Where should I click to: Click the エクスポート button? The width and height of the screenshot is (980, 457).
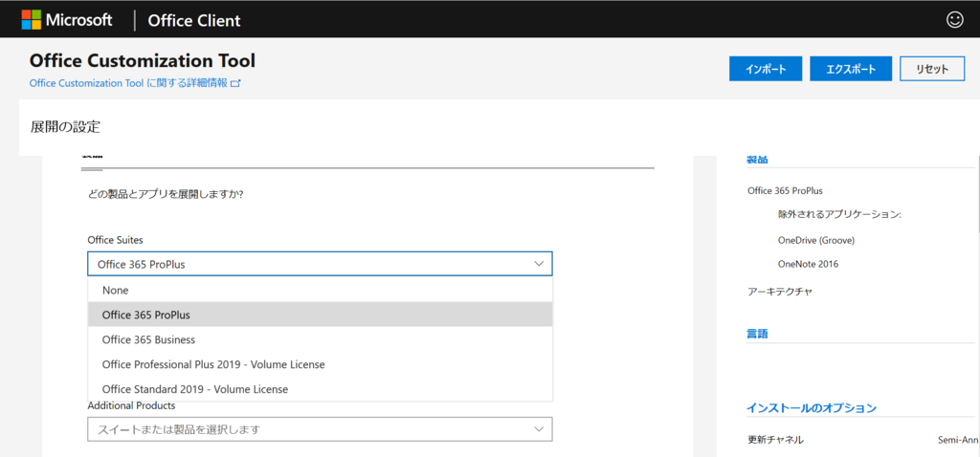click(x=851, y=69)
